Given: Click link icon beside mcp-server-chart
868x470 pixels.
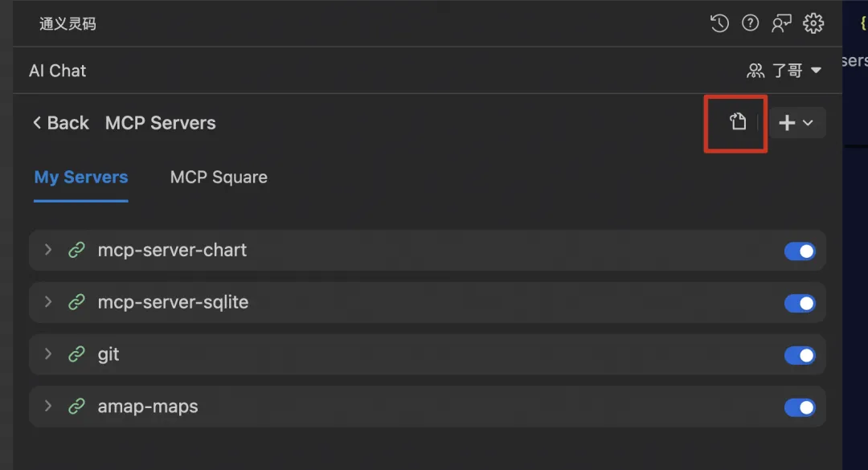Looking at the screenshot, I should (76, 251).
